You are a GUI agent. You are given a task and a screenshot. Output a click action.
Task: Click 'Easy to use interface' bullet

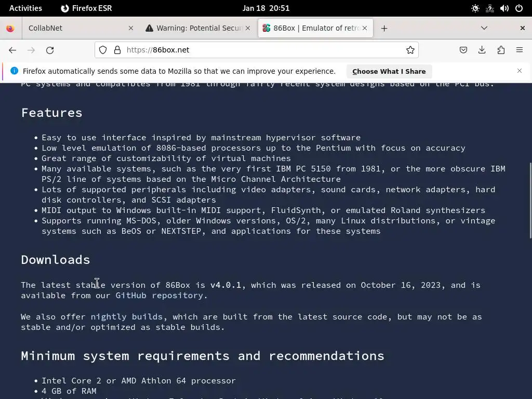coord(201,137)
